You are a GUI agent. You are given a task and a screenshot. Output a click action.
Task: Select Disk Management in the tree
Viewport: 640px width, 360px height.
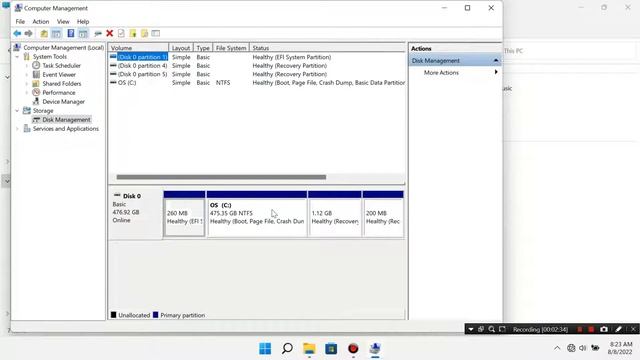(x=66, y=120)
